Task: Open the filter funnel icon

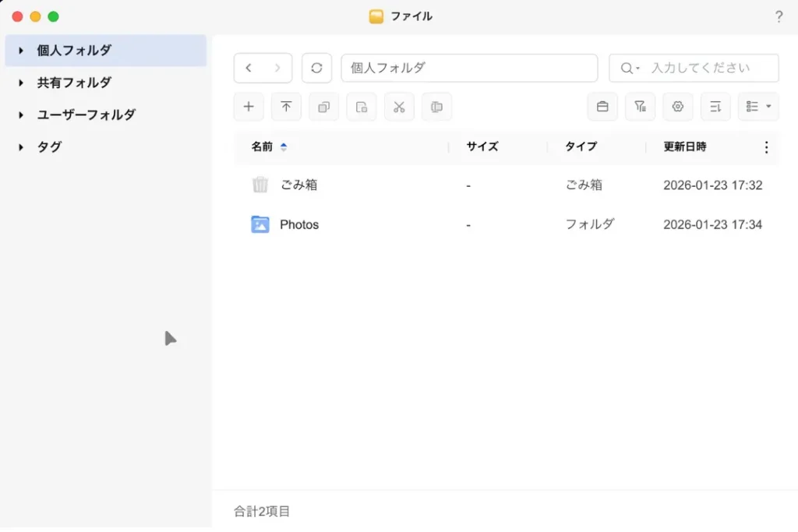Action: pyautogui.click(x=640, y=107)
